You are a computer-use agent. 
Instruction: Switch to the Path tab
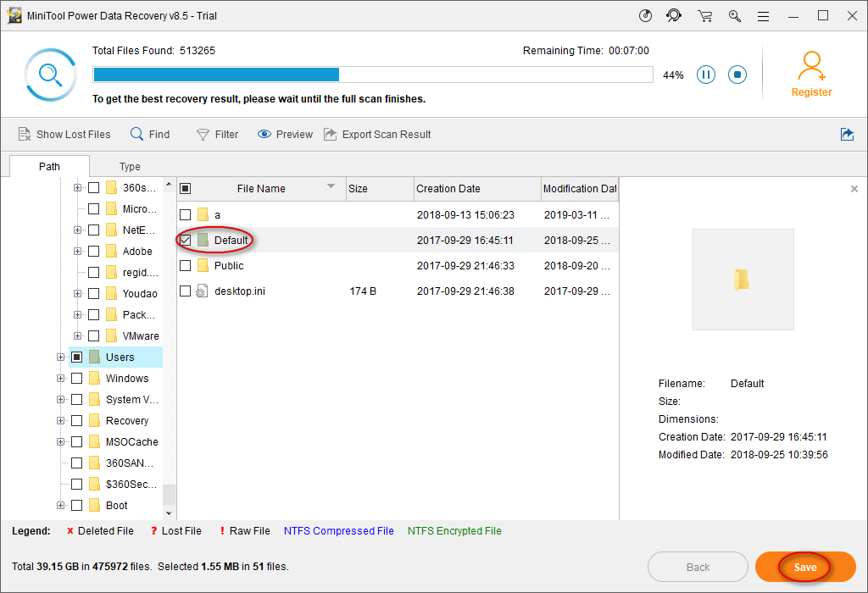pos(49,167)
